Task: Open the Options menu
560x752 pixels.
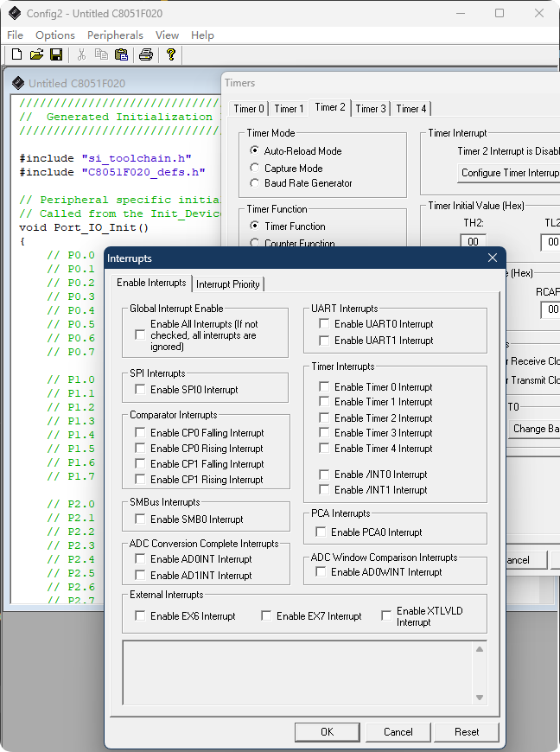Action: tap(55, 35)
